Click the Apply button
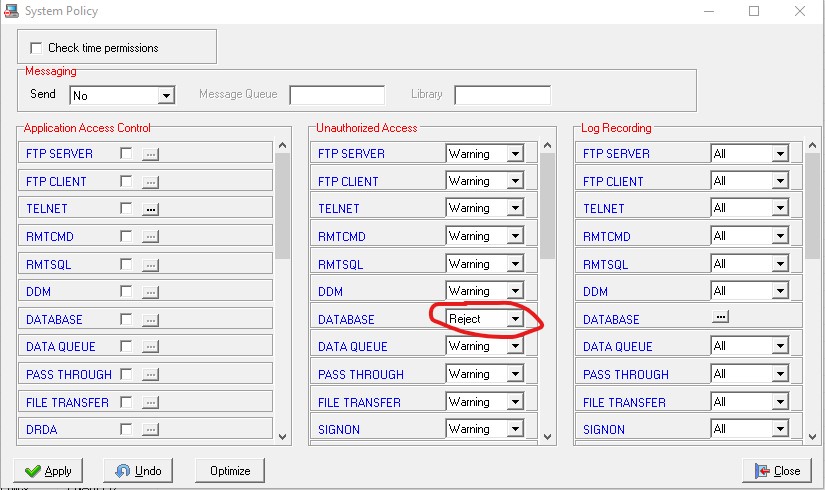This screenshot has height=490, width=825. tap(48, 471)
